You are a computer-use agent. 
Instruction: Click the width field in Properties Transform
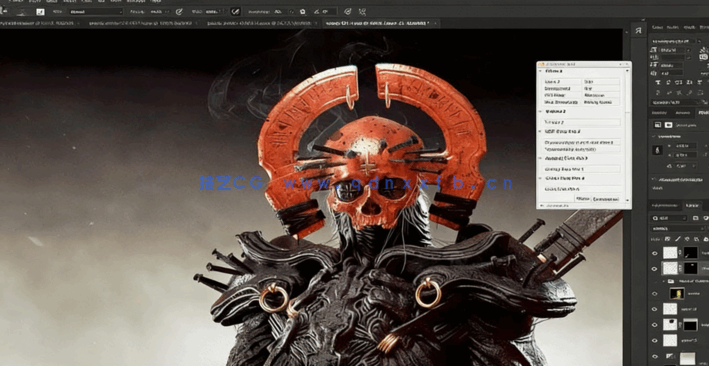click(x=686, y=146)
